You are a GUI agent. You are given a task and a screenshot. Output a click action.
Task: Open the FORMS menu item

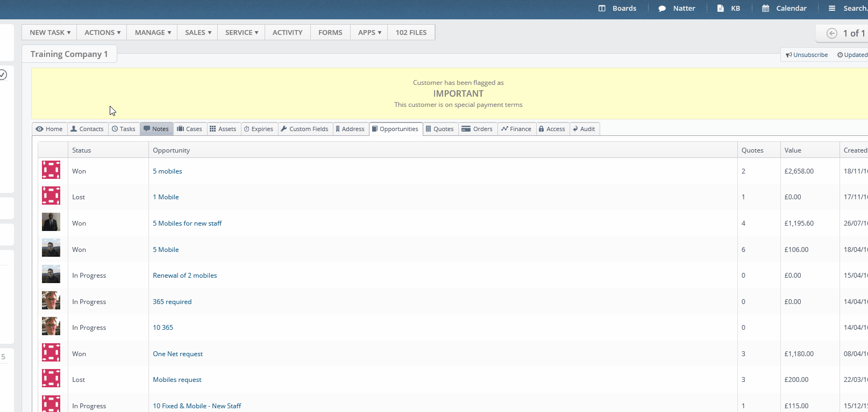coord(330,32)
